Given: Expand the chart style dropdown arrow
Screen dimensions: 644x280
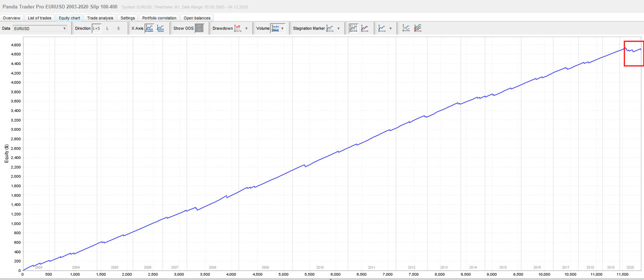Looking at the screenshot, I should click(x=390, y=28).
